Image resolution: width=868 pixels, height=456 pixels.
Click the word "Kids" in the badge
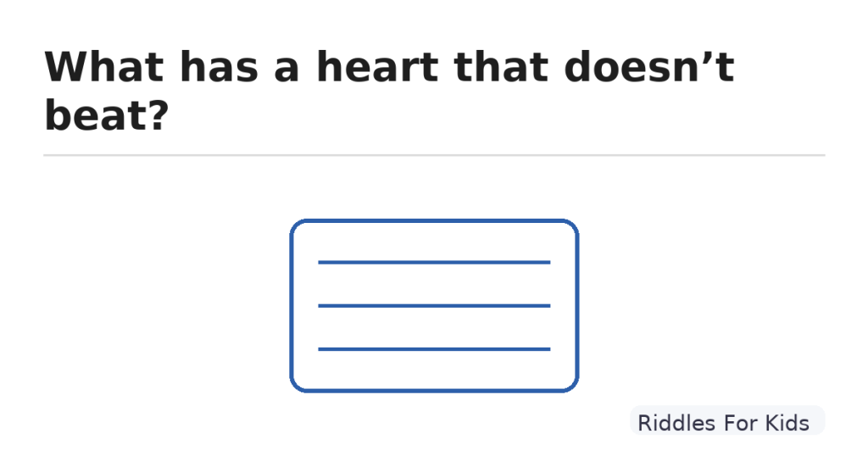pos(786,422)
